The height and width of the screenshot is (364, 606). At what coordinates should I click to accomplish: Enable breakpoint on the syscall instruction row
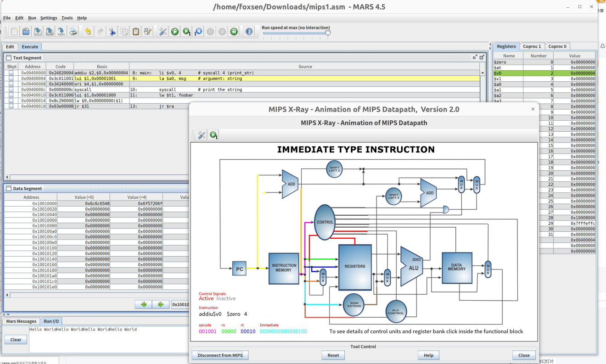(x=11, y=90)
